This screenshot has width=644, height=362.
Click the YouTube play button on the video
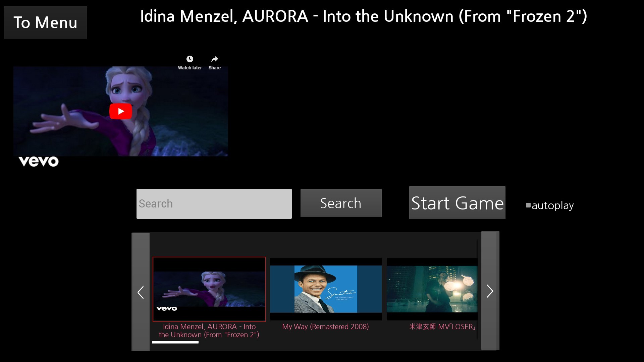[x=120, y=111]
